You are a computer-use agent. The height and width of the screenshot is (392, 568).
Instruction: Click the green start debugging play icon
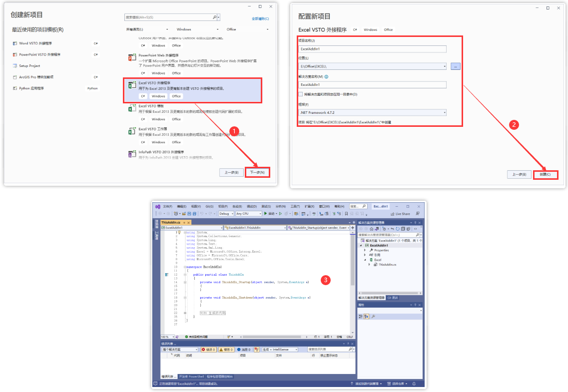point(266,214)
